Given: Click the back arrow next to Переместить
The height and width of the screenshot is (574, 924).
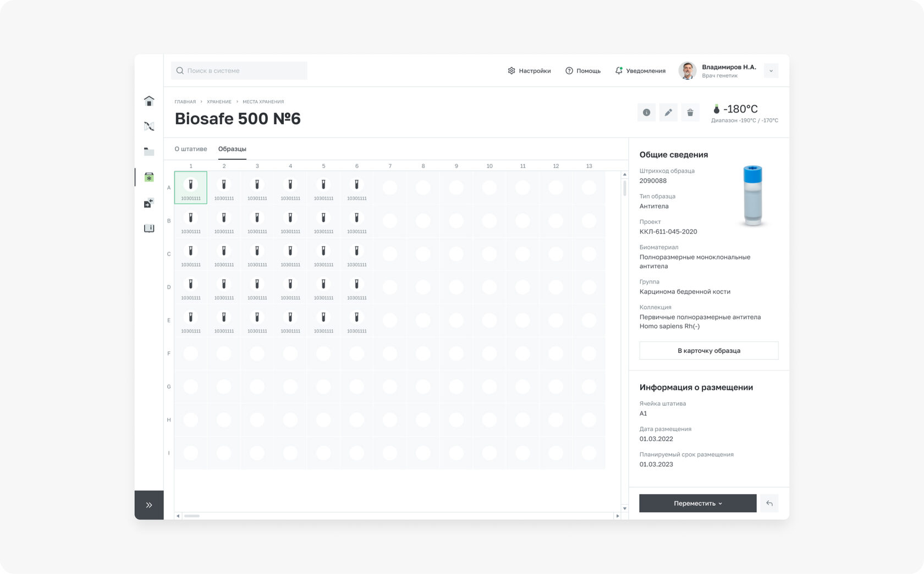Looking at the screenshot, I should [769, 503].
